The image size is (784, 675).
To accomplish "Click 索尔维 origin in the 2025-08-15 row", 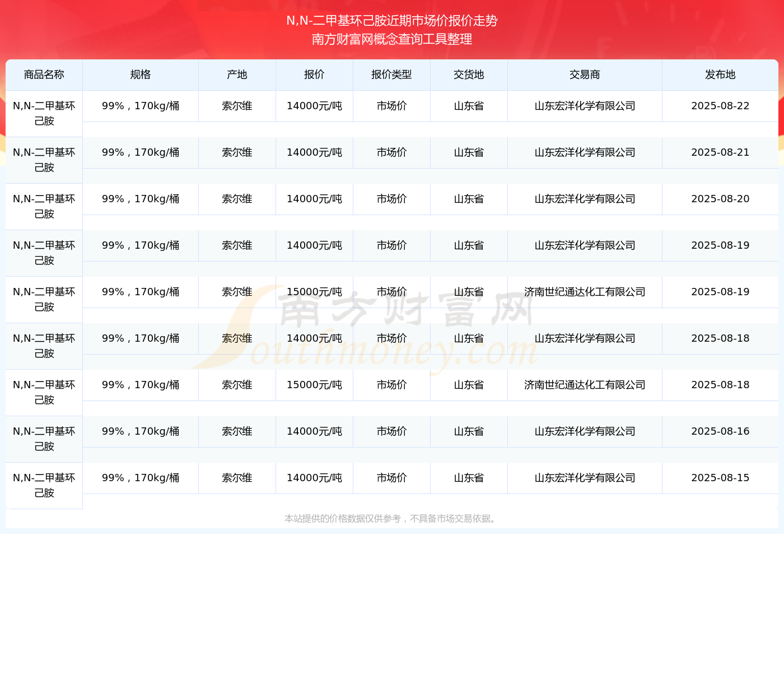I will 237,478.
